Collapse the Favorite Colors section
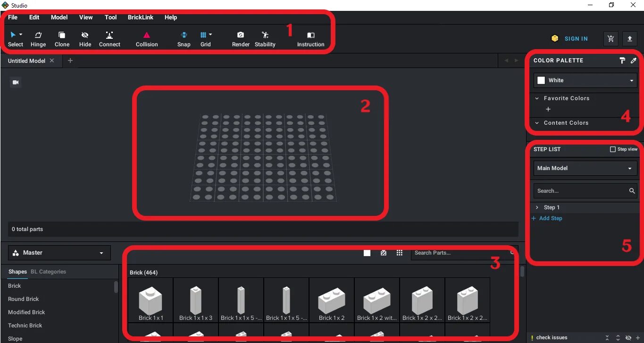The width and height of the screenshot is (644, 343). [x=537, y=98]
